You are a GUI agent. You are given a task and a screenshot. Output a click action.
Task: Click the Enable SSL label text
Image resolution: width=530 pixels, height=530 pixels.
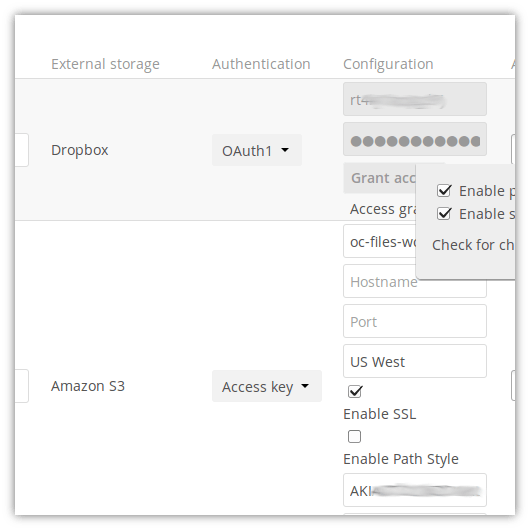(380, 414)
